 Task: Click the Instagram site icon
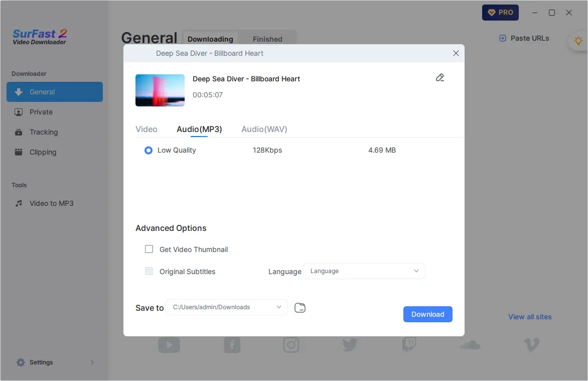pyautogui.click(x=291, y=344)
